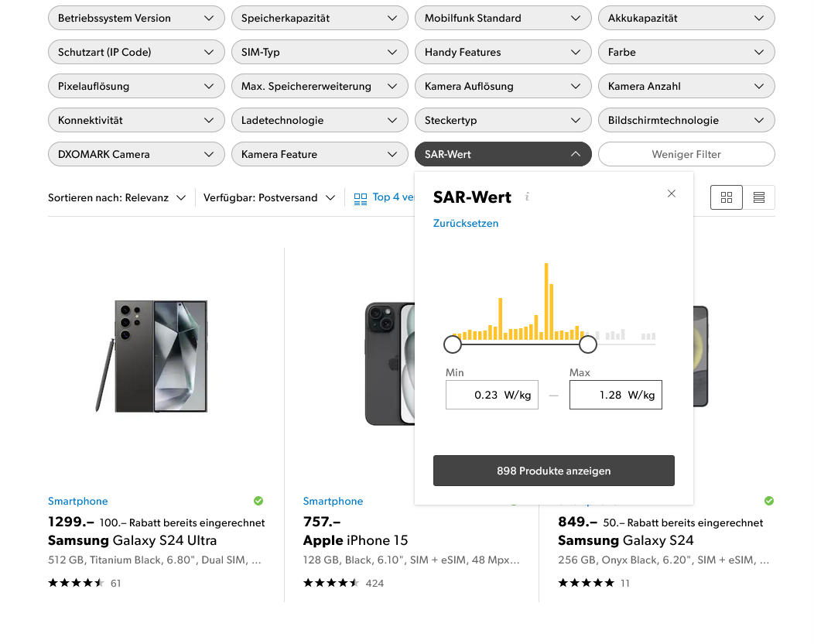Open star rating of Galaxy S24 Ultra
The image size is (814, 644).
tap(76, 583)
